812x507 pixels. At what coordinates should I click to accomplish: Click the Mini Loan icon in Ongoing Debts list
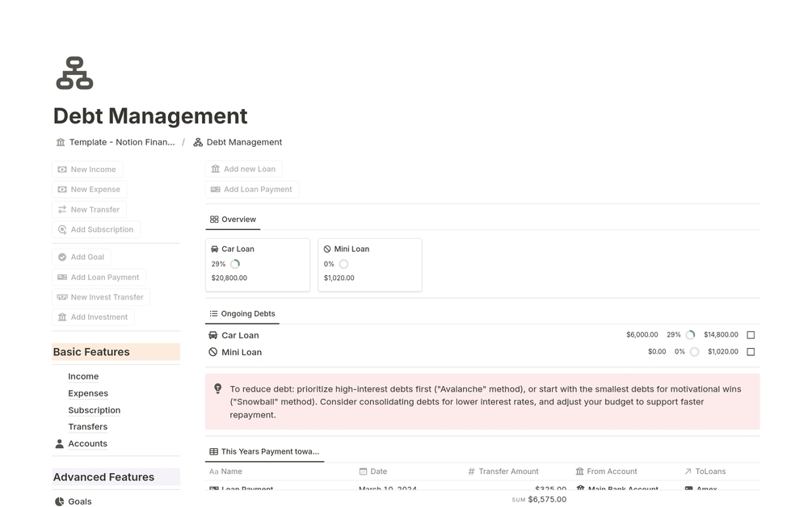tap(212, 352)
